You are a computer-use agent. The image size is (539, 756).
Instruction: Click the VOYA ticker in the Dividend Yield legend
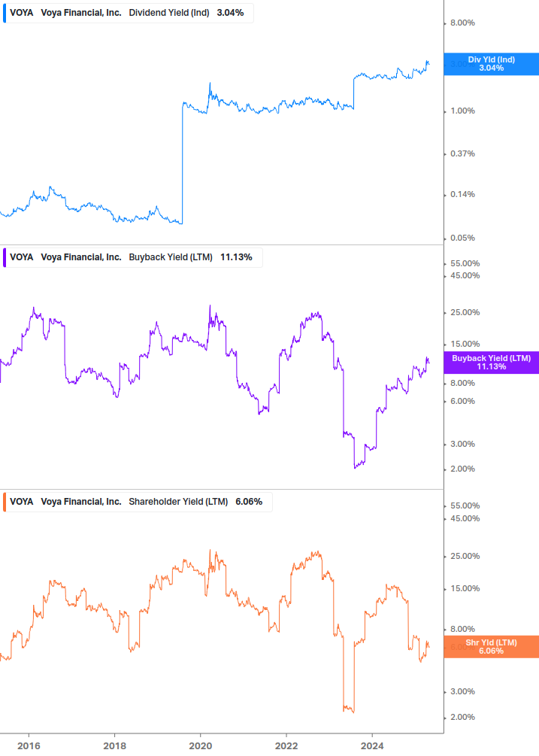point(22,13)
